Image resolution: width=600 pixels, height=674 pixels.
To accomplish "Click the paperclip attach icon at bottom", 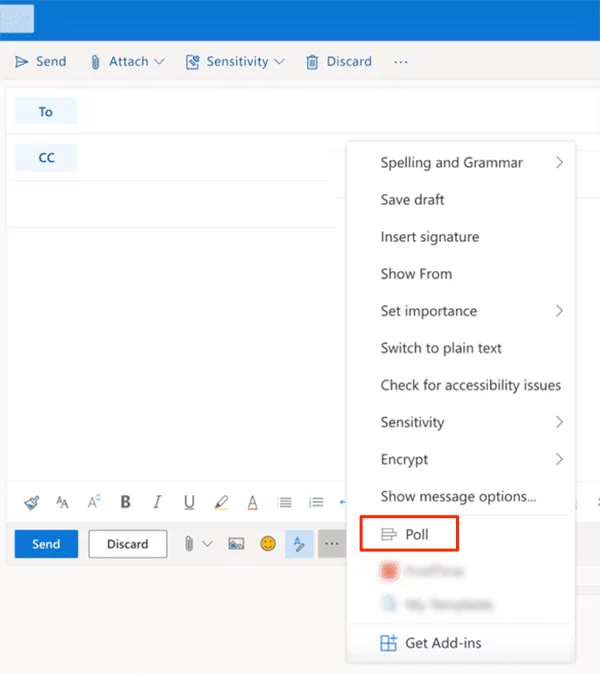I will (x=188, y=544).
